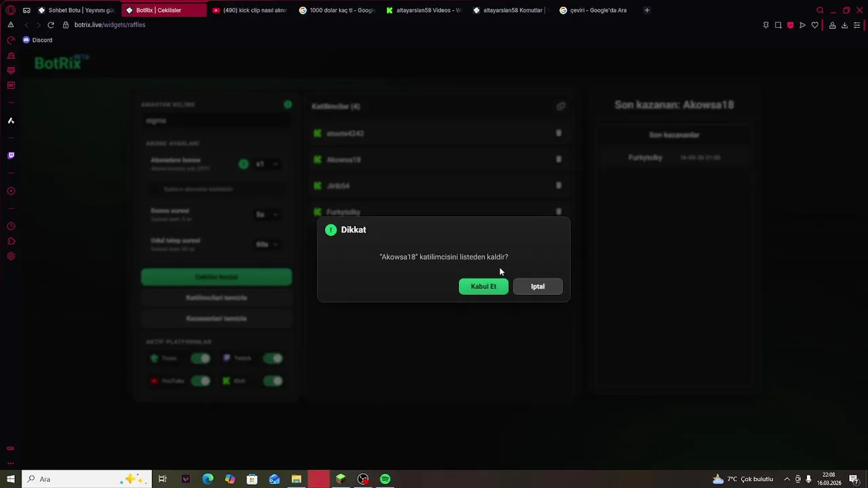Open the profile account icon
This screenshot has height=488, width=868.
(832, 25)
